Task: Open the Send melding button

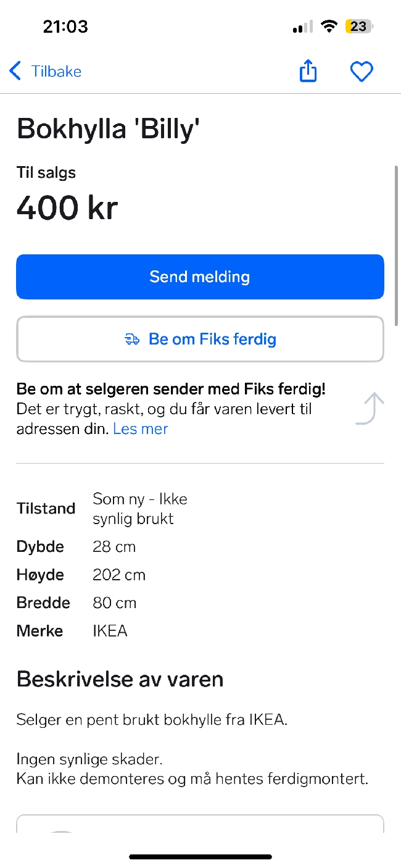Action: pyautogui.click(x=200, y=277)
